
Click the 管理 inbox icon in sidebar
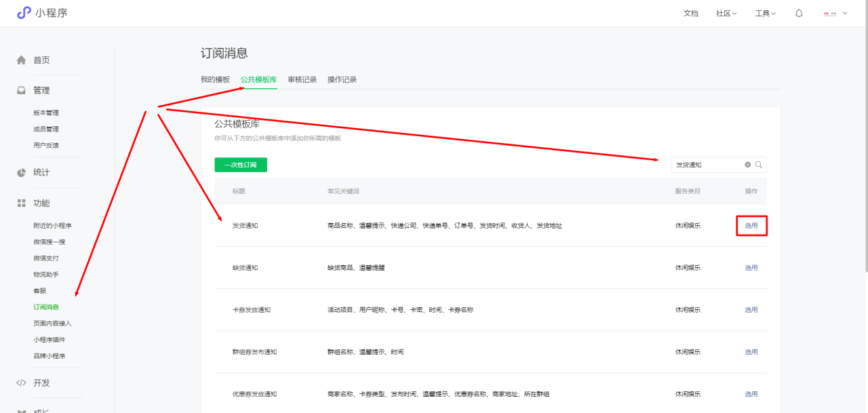point(22,91)
